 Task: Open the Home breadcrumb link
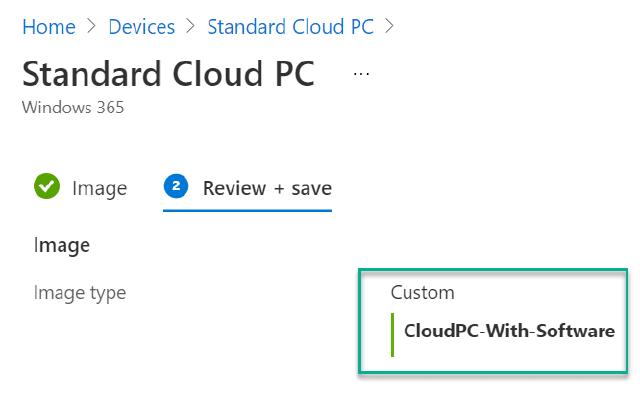click(49, 27)
